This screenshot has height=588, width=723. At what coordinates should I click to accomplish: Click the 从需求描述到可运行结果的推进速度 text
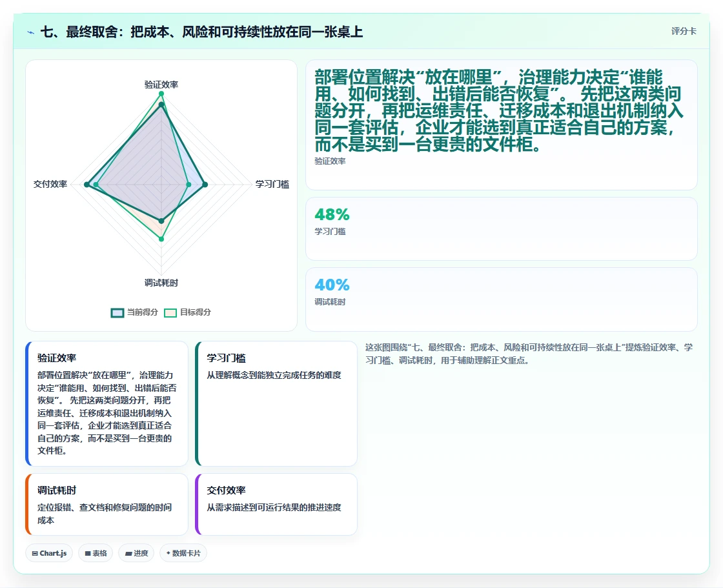coord(274,507)
